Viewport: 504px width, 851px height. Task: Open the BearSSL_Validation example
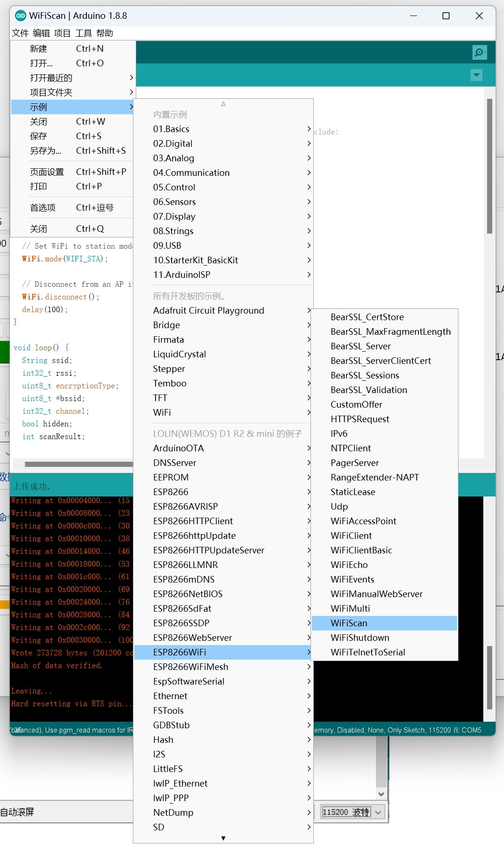pos(385,390)
